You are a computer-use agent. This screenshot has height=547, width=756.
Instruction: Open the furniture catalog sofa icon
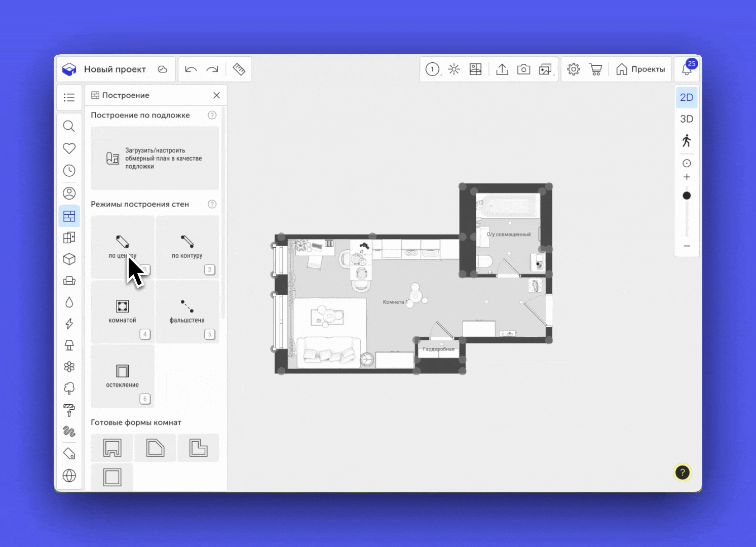69,281
